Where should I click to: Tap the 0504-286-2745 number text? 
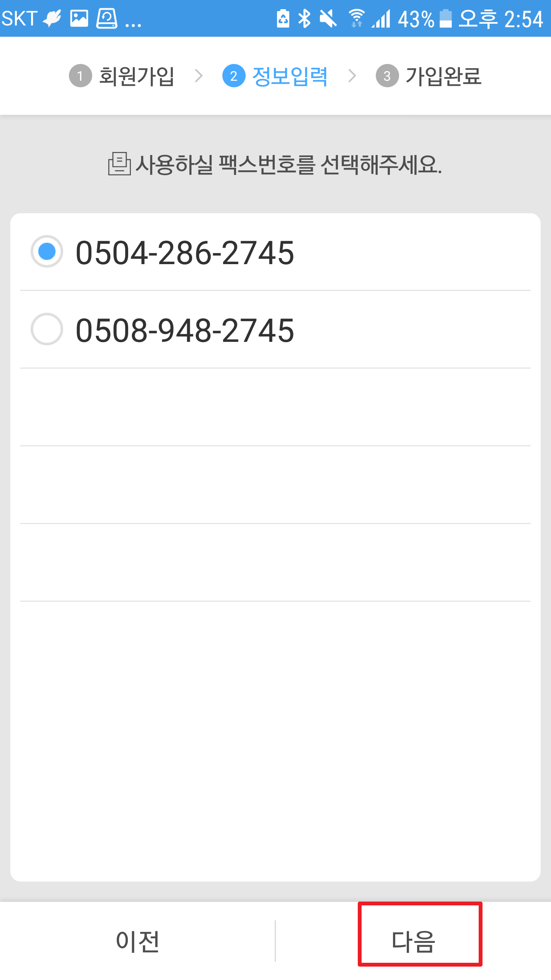(185, 253)
